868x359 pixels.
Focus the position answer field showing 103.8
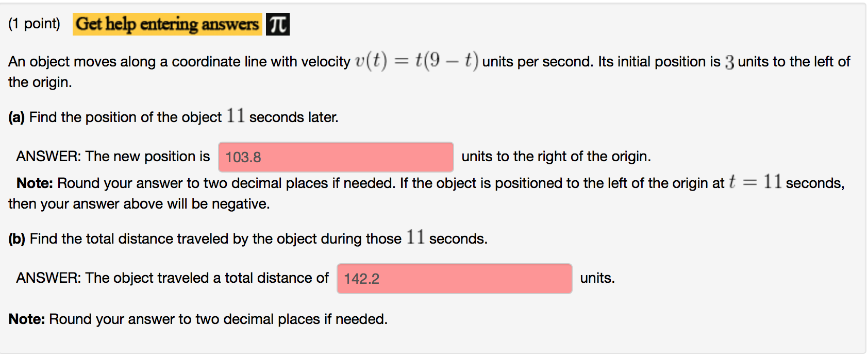[x=336, y=157]
